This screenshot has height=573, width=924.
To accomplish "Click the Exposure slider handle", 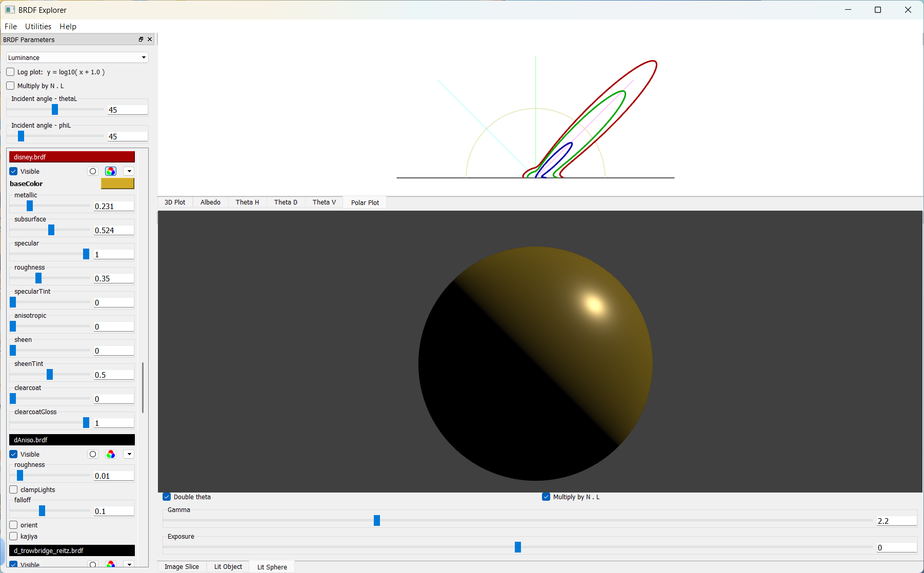I will (518, 547).
